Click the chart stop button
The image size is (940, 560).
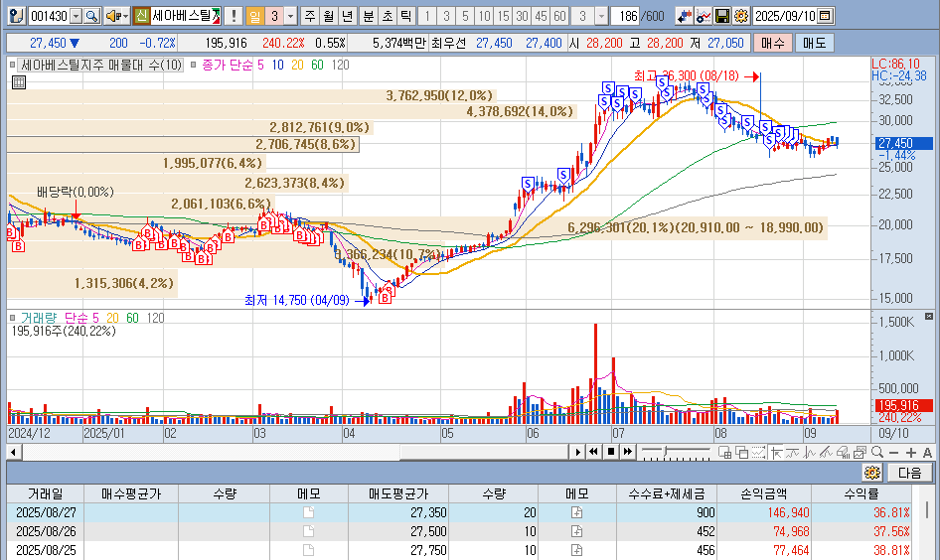tap(610, 452)
